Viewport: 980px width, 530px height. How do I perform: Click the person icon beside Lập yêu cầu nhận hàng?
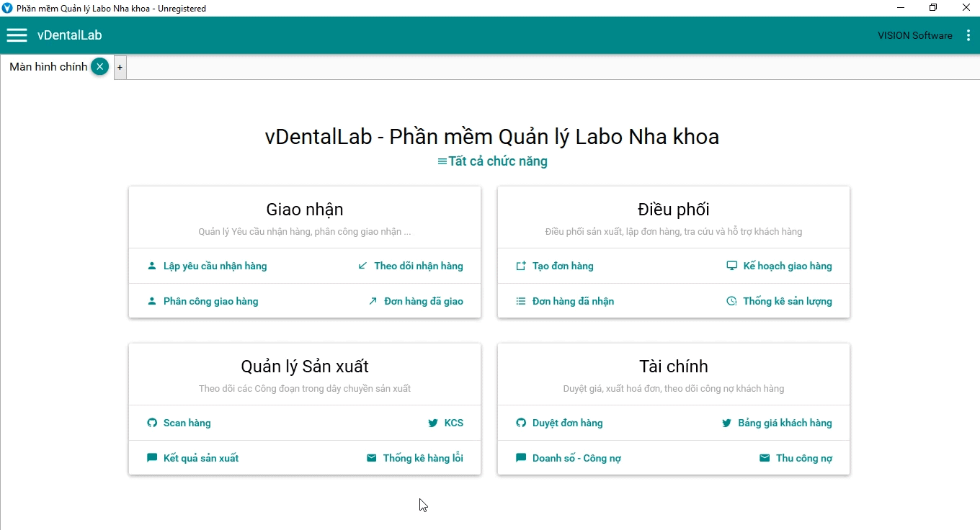pyautogui.click(x=152, y=266)
